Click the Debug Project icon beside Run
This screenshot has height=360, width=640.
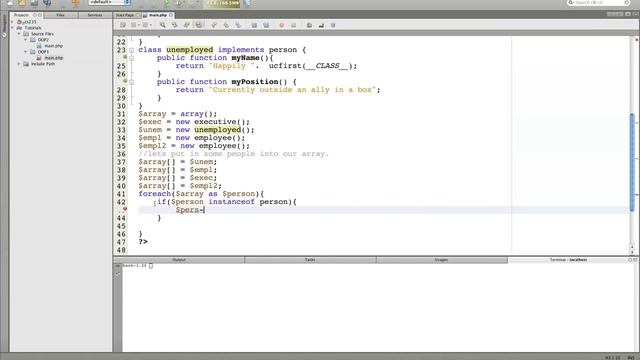(179, 3)
